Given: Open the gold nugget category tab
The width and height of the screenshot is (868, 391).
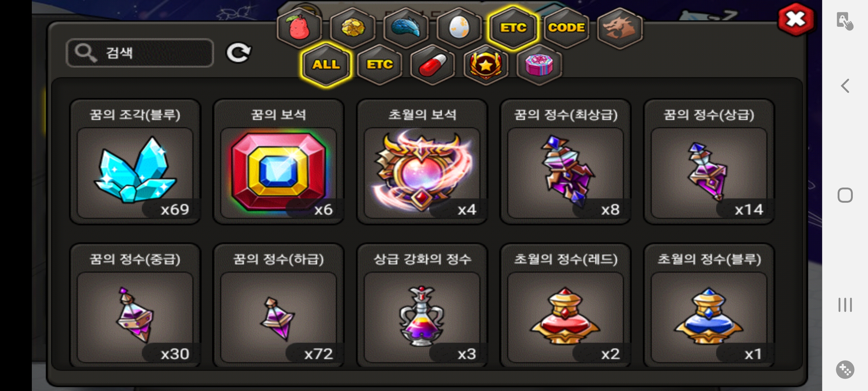Looking at the screenshot, I should pos(353,28).
